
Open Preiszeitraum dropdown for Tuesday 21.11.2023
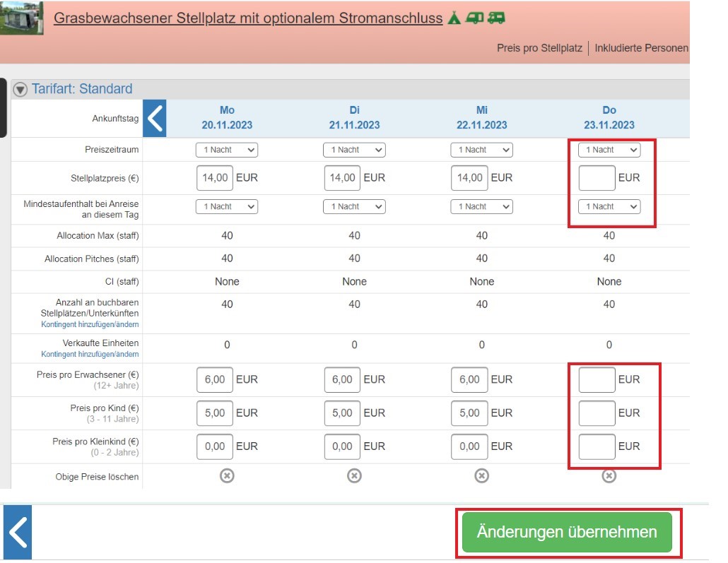tap(354, 150)
